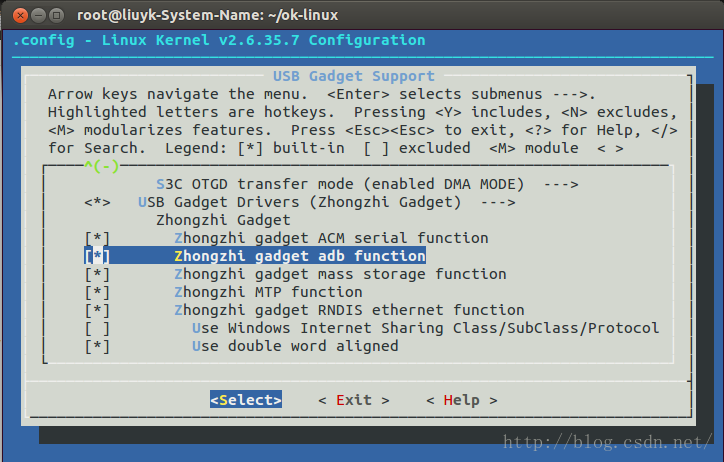Screen dimensions: 724x462
Task: Maximize the terminal window
Action: pos(56,16)
